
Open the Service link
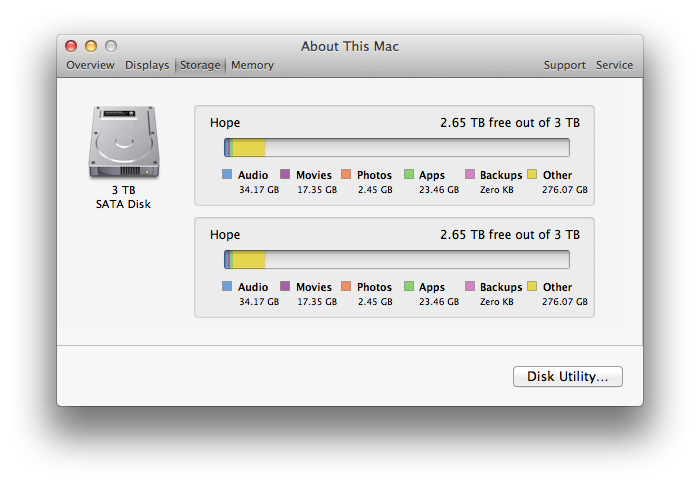pyautogui.click(x=614, y=65)
